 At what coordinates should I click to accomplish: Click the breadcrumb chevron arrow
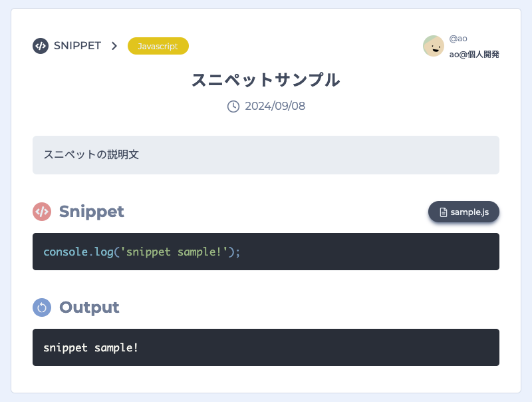click(x=114, y=46)
